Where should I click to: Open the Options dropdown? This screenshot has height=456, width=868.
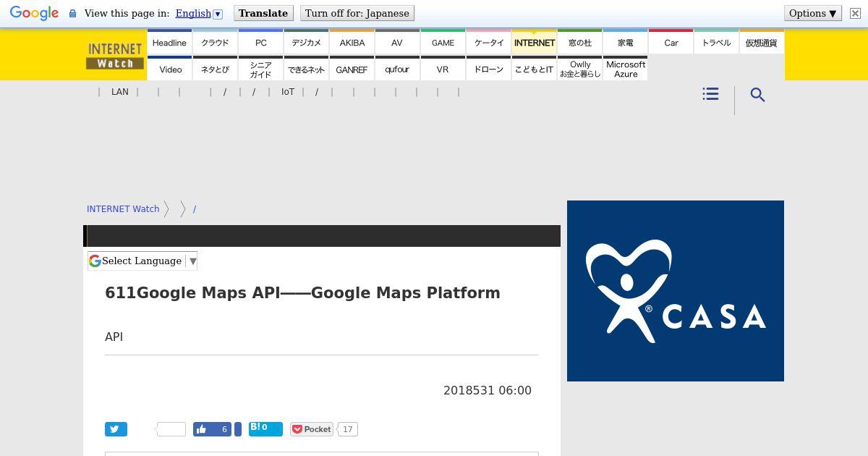(x=813, y=13)
